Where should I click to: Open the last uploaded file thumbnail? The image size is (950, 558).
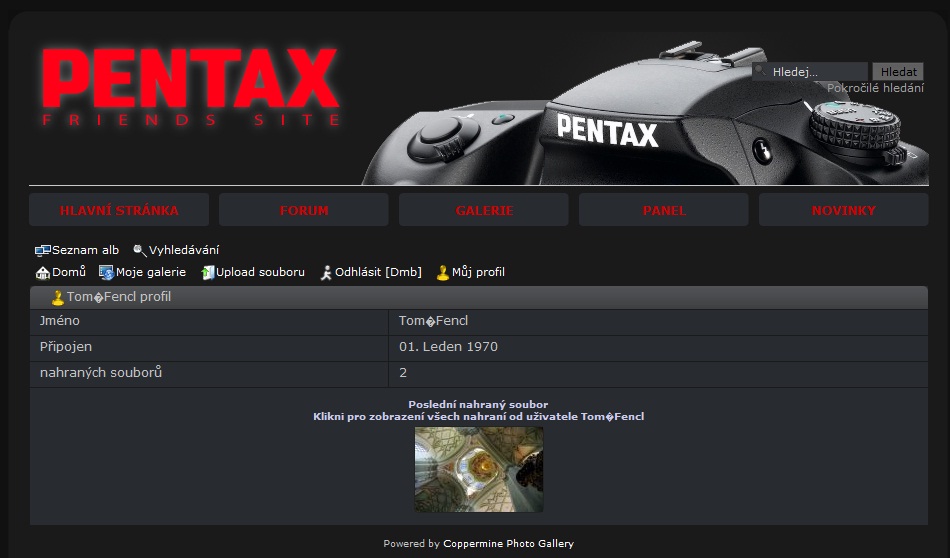click(479, 469)
